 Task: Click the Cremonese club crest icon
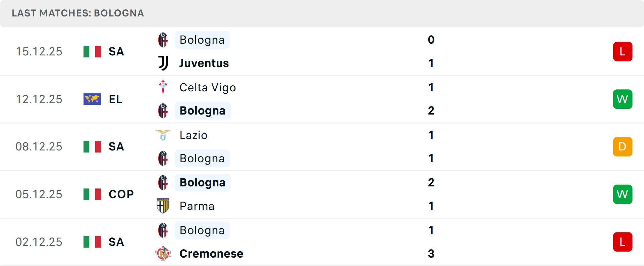(x=163, y=254)
